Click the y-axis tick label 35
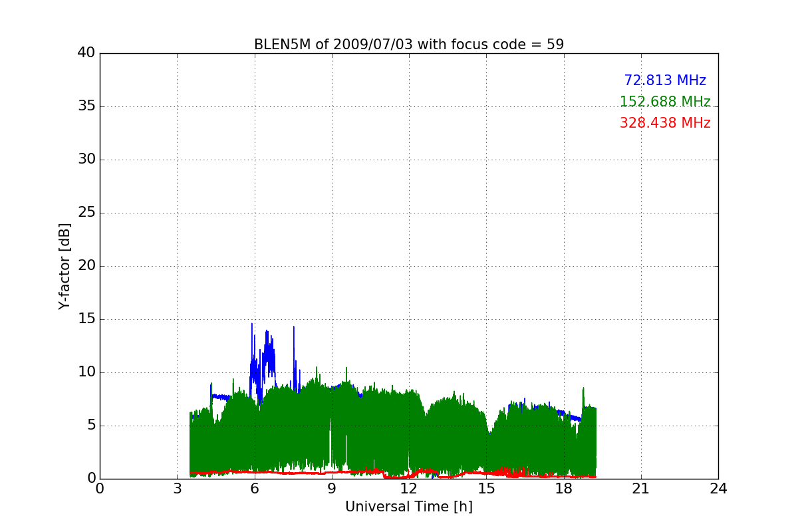The width and height of the screenshot is (798, 532). [86, 106]
